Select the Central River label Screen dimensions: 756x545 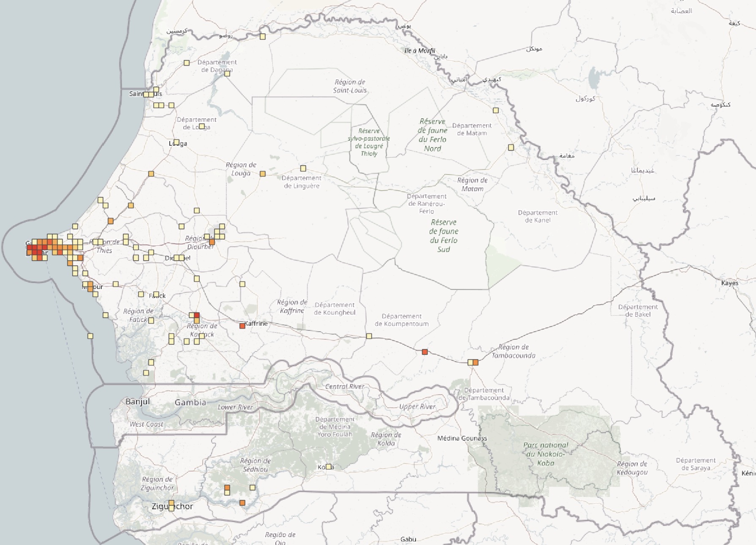click(345, 386)
